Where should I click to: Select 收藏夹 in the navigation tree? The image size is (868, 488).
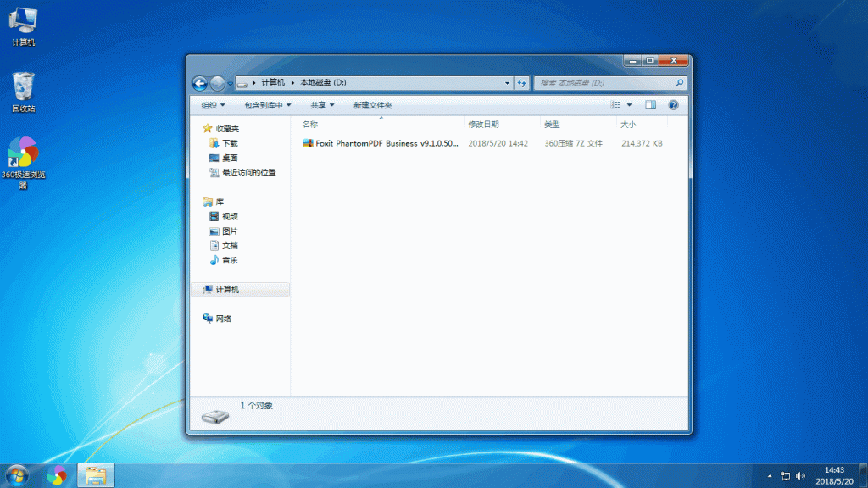click(x=227, y=129)
